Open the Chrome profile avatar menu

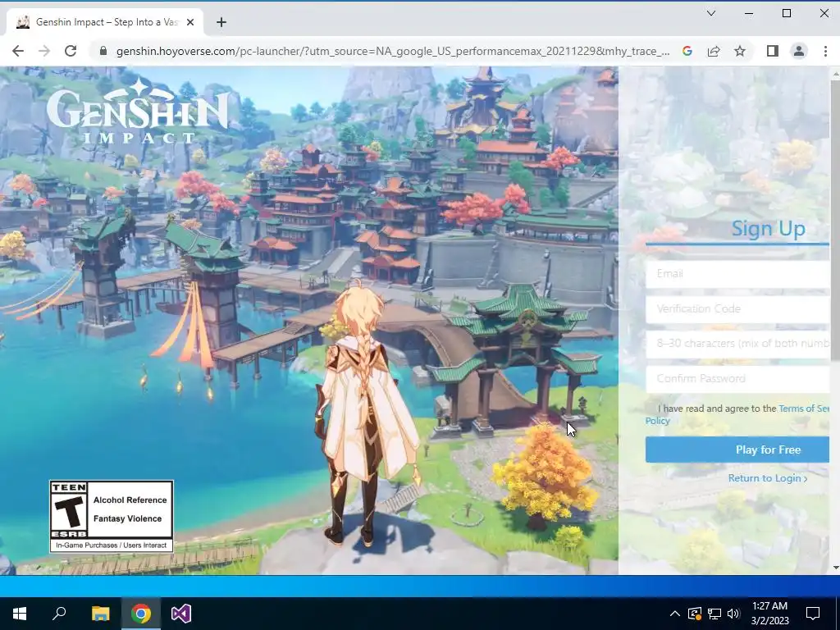pos(798,51)
